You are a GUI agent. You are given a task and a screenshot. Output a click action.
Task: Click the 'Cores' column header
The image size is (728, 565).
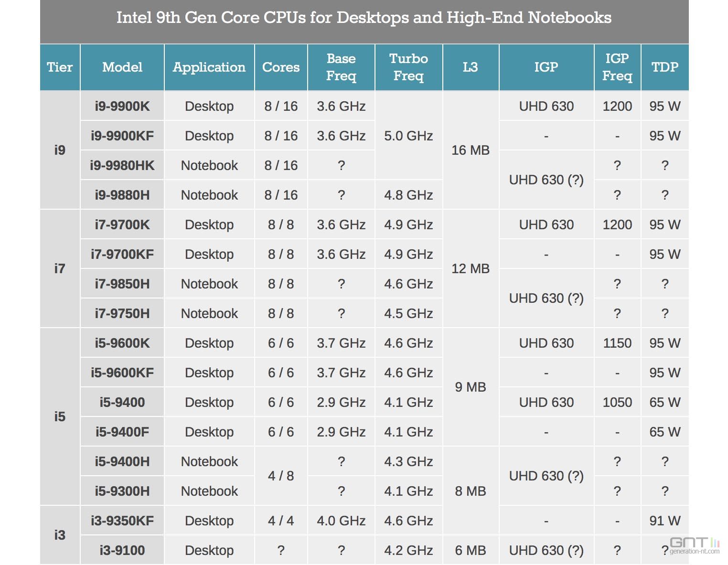coord(281,67)
